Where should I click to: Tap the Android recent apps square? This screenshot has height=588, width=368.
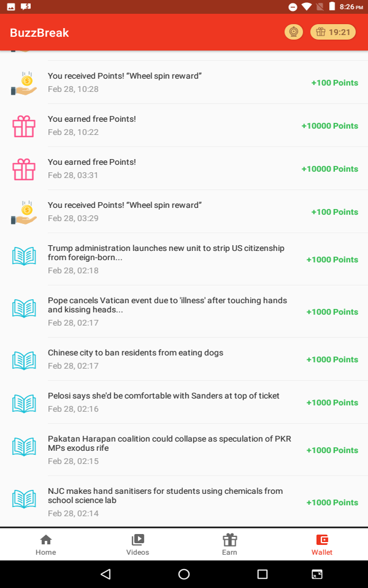[262, 574]
